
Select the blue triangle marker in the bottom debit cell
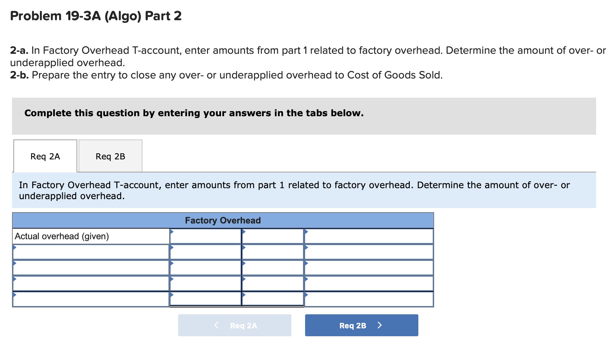click(x=172, y=294)
